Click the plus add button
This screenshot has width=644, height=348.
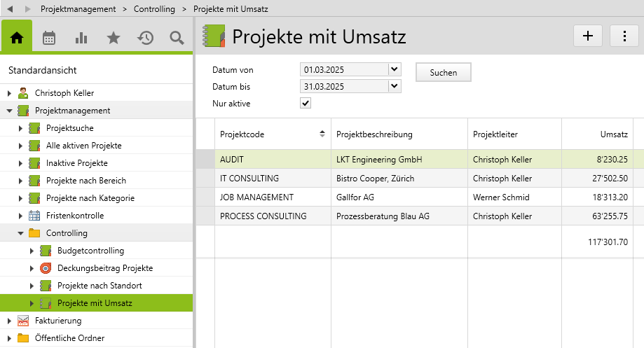[588, 36]
